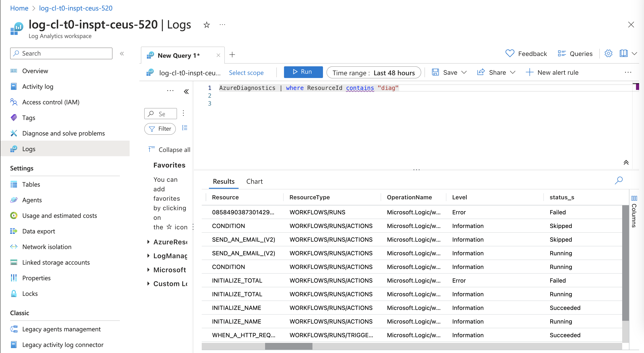Run the query

point(303,72)
